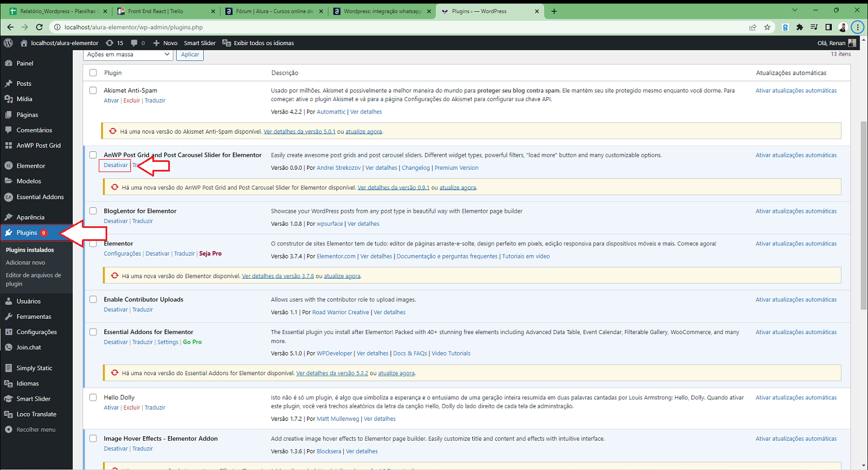Open the Premium Version link for AnWP
The height and width of the screenshot is (470, 868).
(456, 168)
